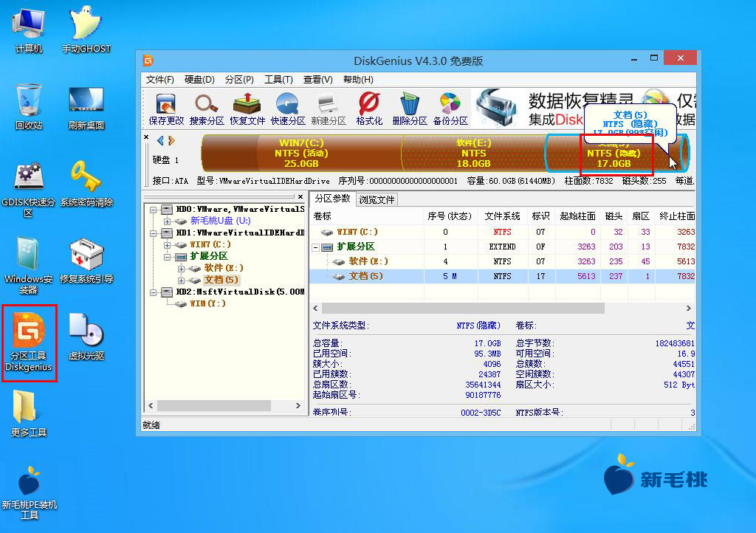Collapse the HD1 VMware IDE disk node

[154, 233]
